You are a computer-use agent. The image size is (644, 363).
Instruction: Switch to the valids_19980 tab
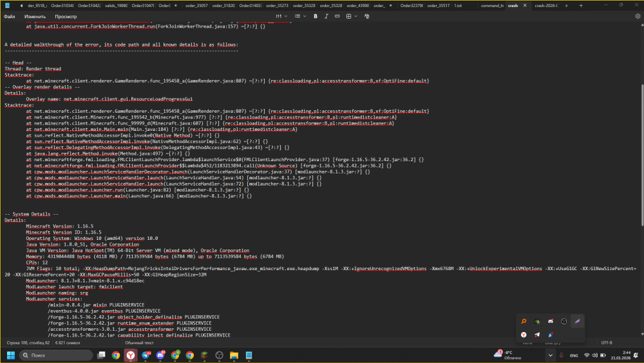116,6
